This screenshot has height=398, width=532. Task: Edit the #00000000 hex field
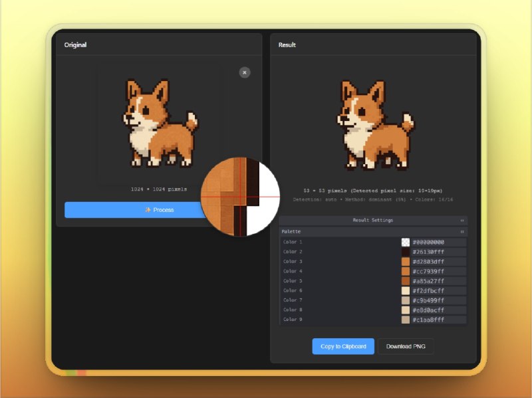[x=438, y=243]
